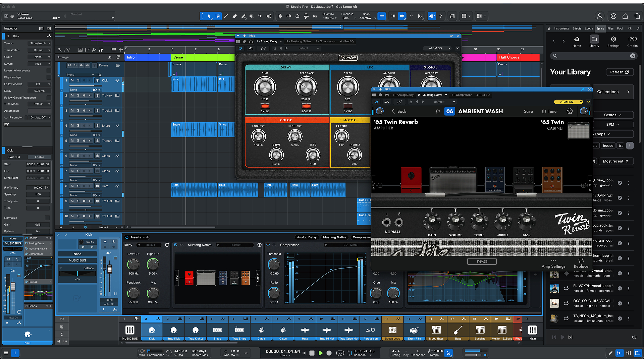Favorite the Ambient Wash preset star

pos(438,111)
